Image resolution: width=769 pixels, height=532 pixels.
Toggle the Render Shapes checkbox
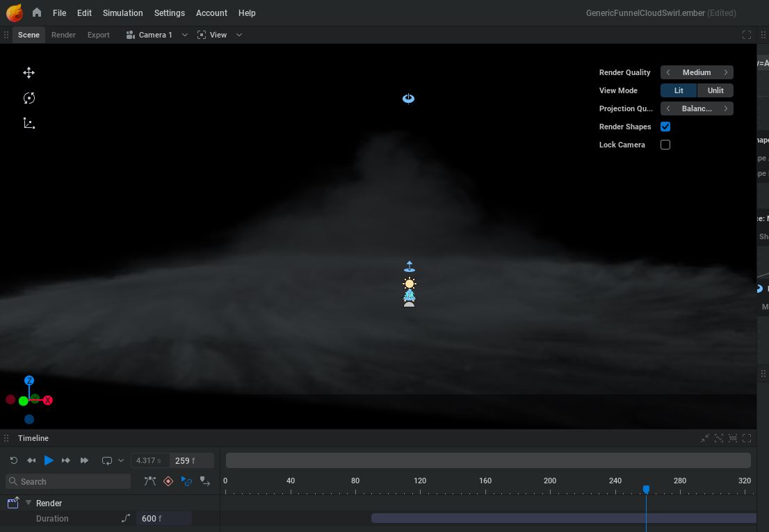pos(665,127)
